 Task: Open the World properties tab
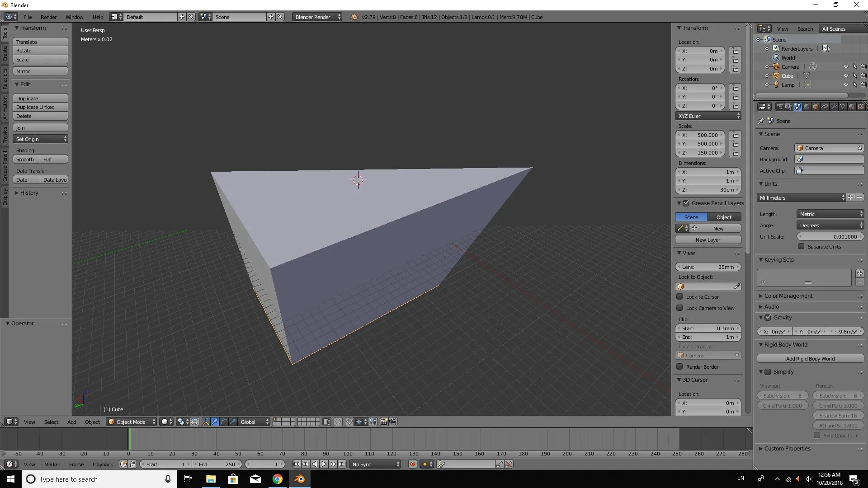click(807, 107)
